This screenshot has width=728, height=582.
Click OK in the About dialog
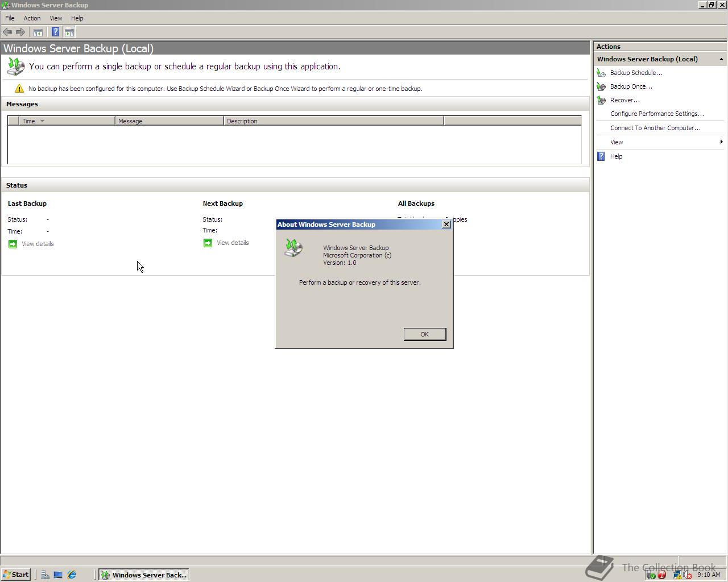pyautogui.click(x=424, y=334)
